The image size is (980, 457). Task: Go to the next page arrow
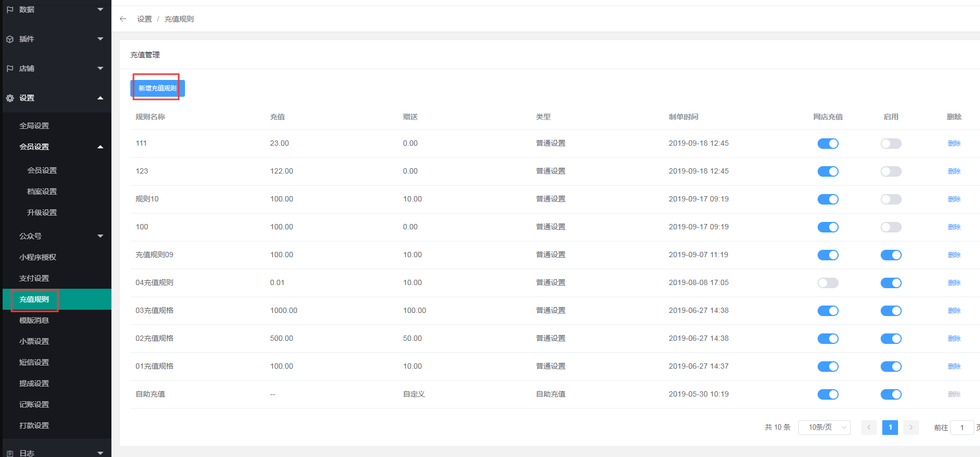point(911,428)
